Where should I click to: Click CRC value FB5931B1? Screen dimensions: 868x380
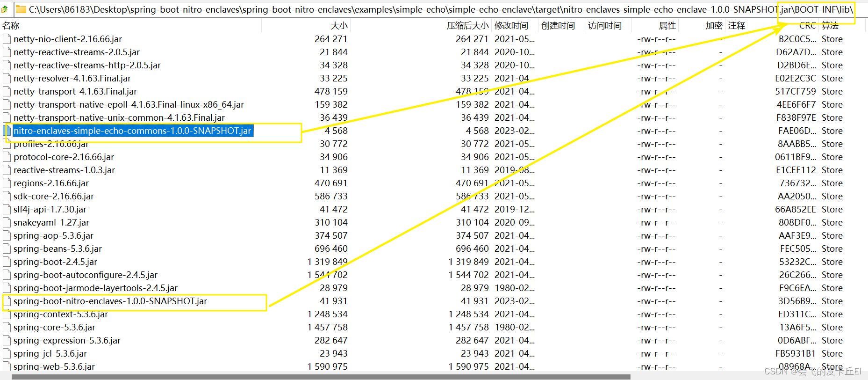pos(796,353)
